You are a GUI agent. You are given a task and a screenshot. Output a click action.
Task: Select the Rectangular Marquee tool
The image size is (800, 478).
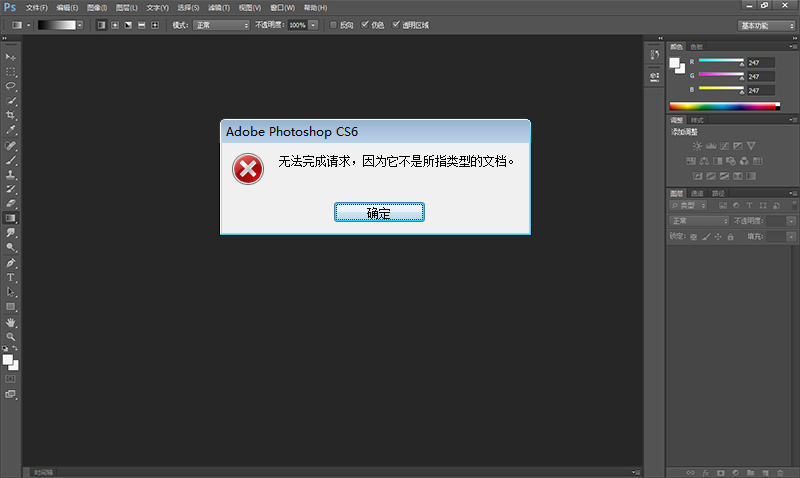tap(10, 72)
